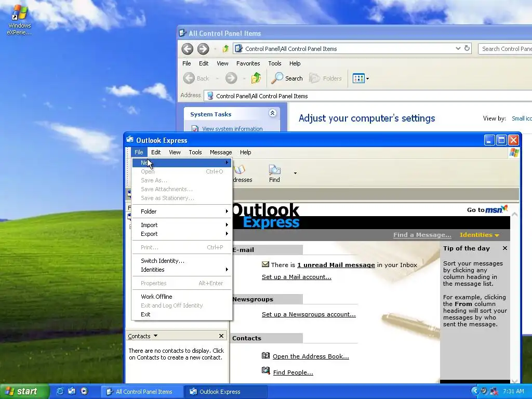The height and width of the screenshot is (399, 532).
Task: Click the Find People icon
Action: tap(265, 370)
